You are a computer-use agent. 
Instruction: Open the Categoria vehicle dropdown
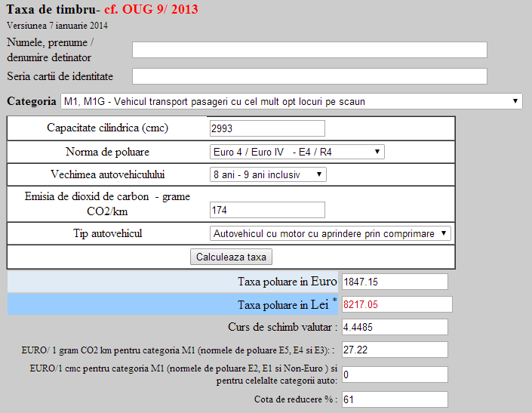(x=291, y=101)
